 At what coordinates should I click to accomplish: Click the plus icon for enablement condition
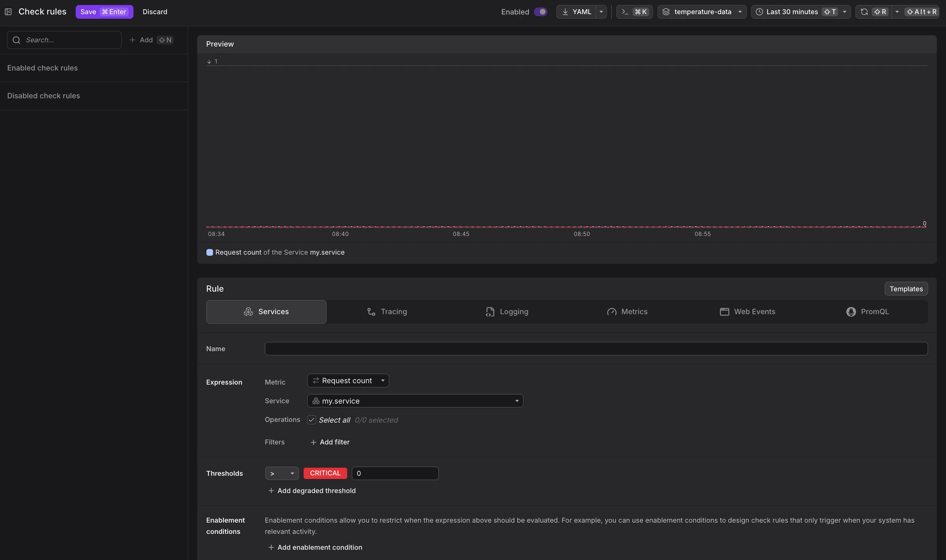click(271, 547)
